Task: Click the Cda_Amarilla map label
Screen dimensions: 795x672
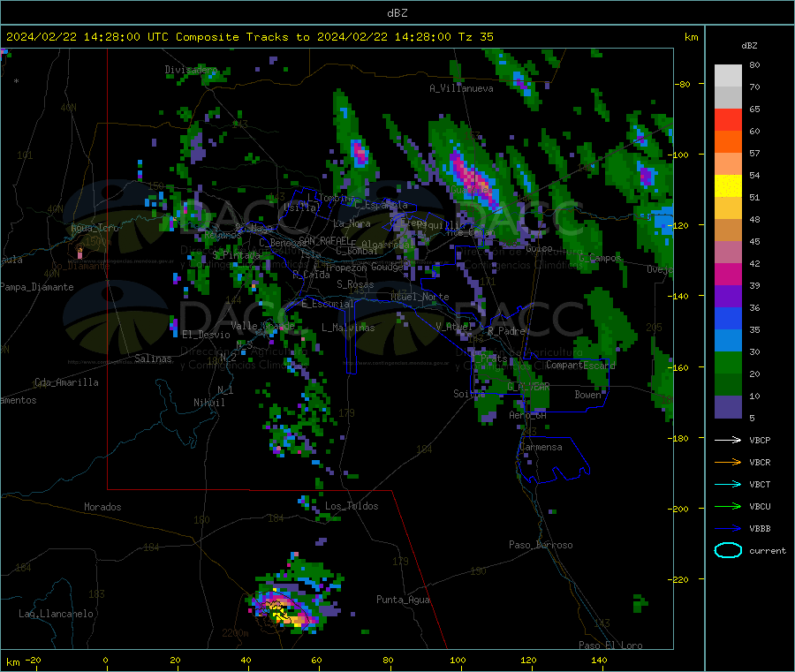Action: 66,382
